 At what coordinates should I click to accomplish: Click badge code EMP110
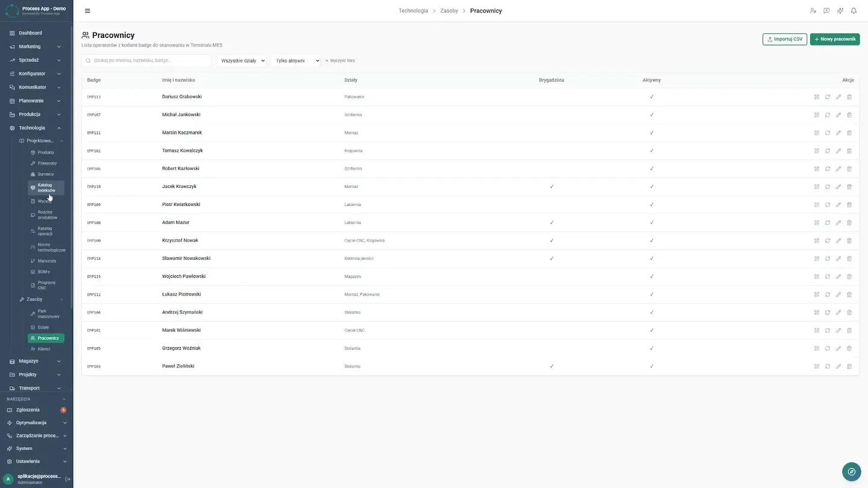click(x=93, y=187)
